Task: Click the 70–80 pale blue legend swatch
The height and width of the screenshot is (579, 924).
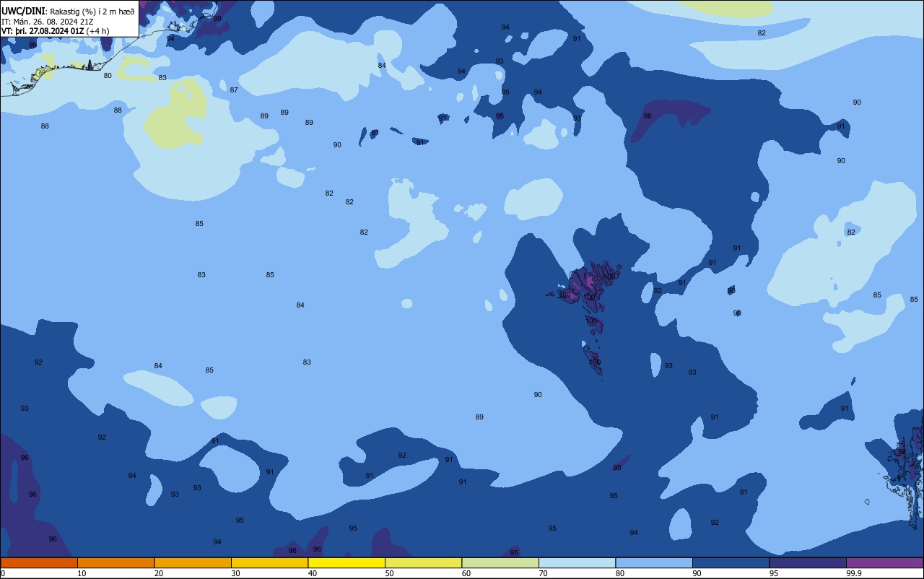Action: [x=577, y=562]
